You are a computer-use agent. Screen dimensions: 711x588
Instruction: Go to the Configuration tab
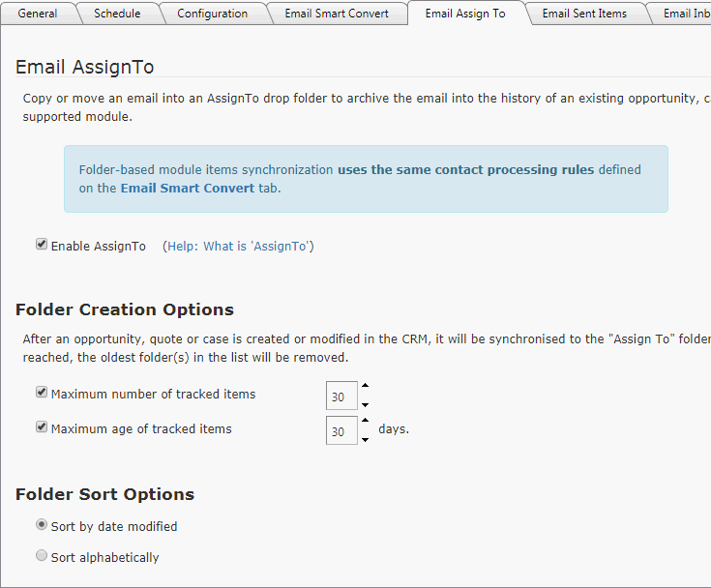(213, 14)
